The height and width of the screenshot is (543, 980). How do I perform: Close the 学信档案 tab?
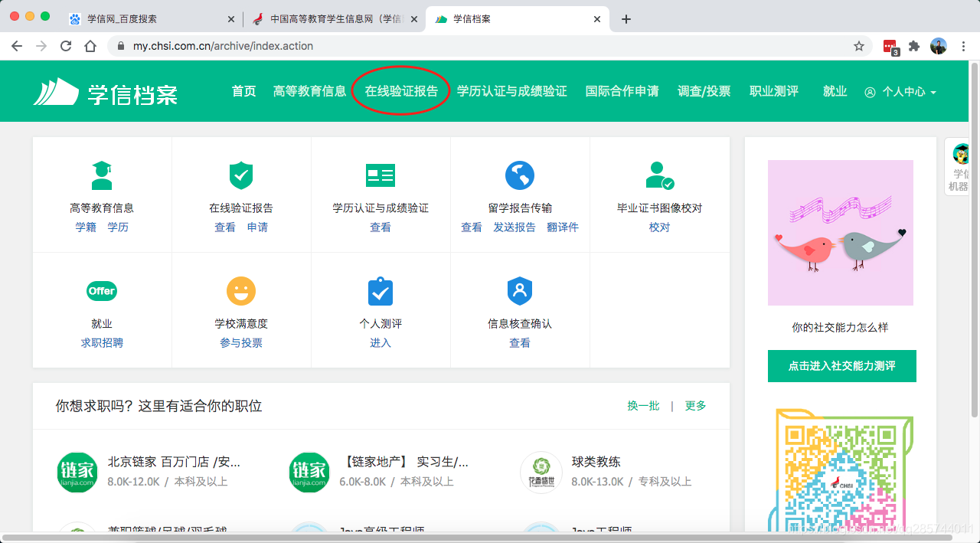click(x=597, y=19)
